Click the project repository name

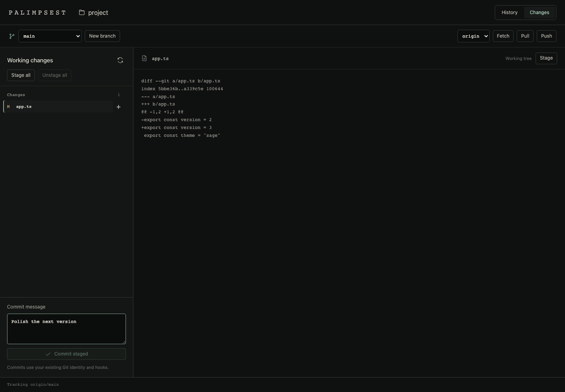click(98, 13)
